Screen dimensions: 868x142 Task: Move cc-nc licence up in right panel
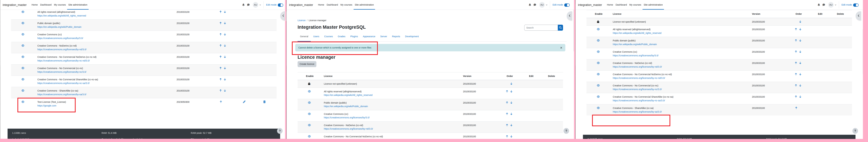[x=796, y=86]
